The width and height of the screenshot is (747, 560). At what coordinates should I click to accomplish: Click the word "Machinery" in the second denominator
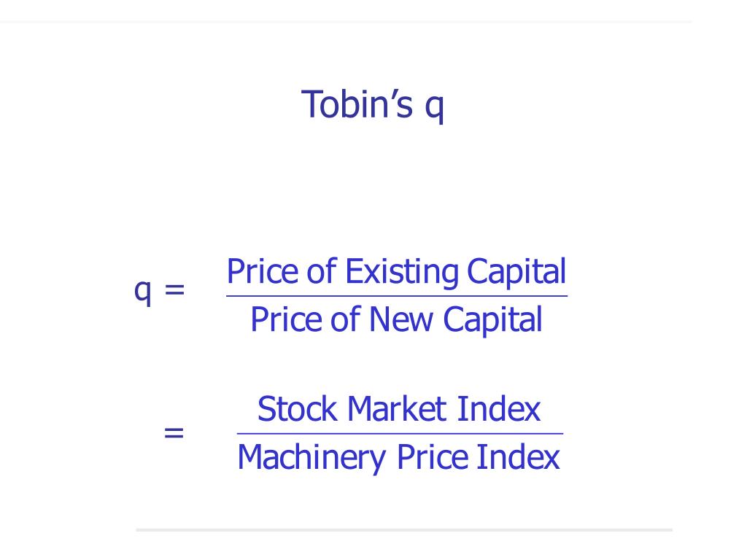pyautogui.click(x=311, y=458)
